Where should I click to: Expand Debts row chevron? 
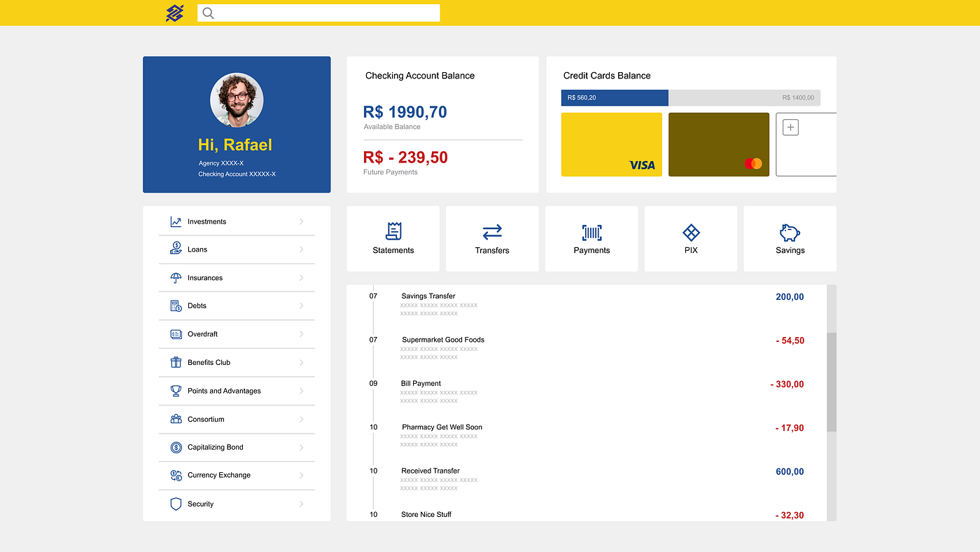click(302, 306)
